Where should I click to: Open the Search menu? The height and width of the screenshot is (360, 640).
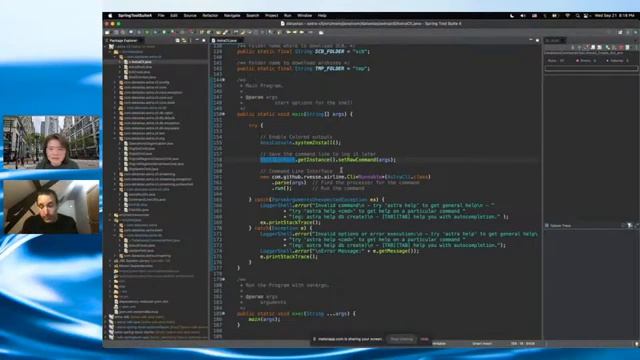pyautogui.click(x=253, y=16)
